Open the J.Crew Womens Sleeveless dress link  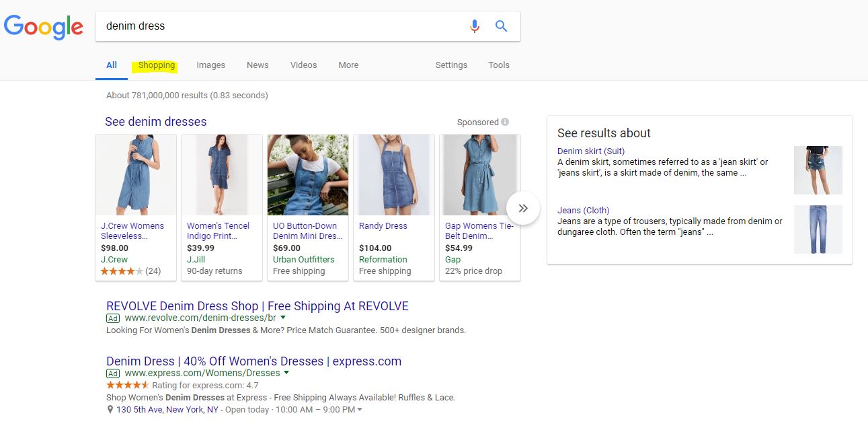pyautogui.click(x=132, y=231)
